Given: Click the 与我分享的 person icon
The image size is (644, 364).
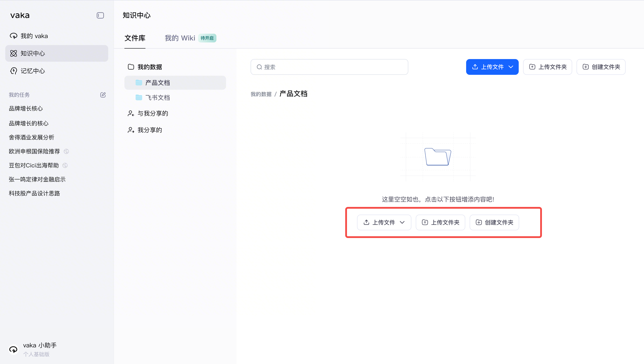Looking at the screenshot, I should click(131, 114).
